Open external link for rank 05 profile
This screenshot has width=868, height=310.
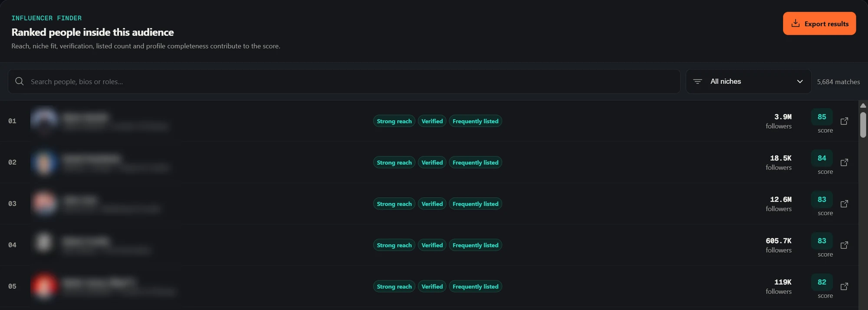click(844, 286)
